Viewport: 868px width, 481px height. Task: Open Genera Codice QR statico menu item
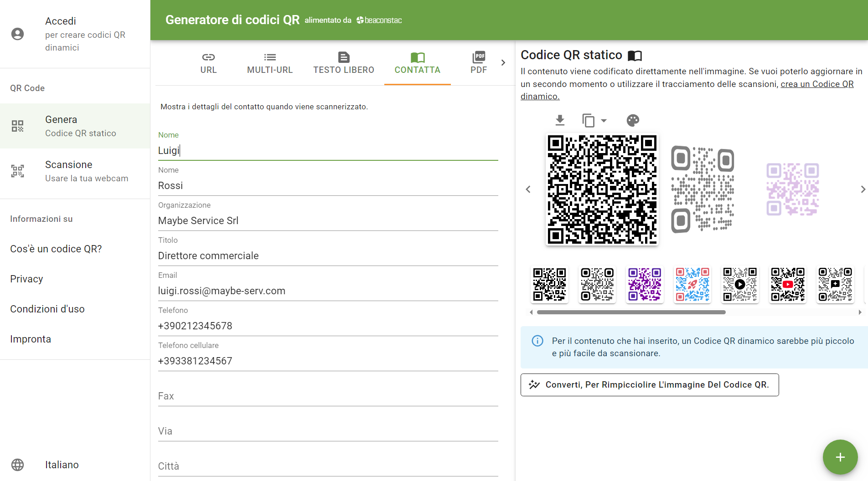75,126
